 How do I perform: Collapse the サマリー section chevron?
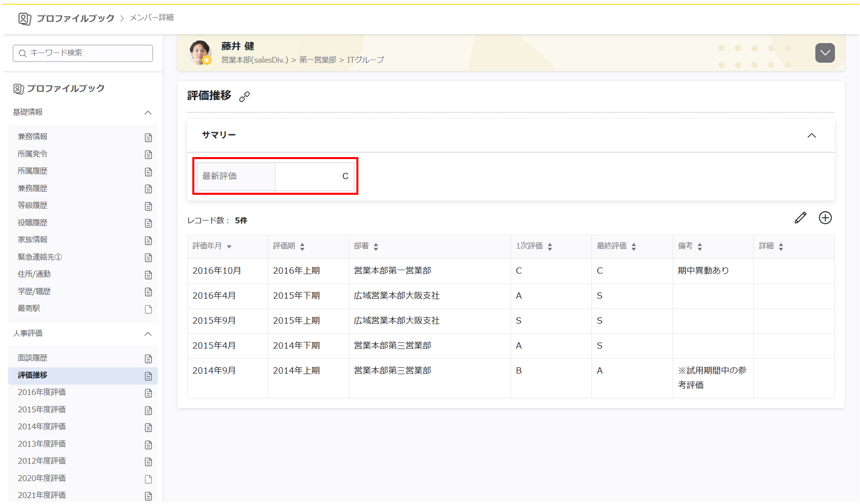click(811, 135)
